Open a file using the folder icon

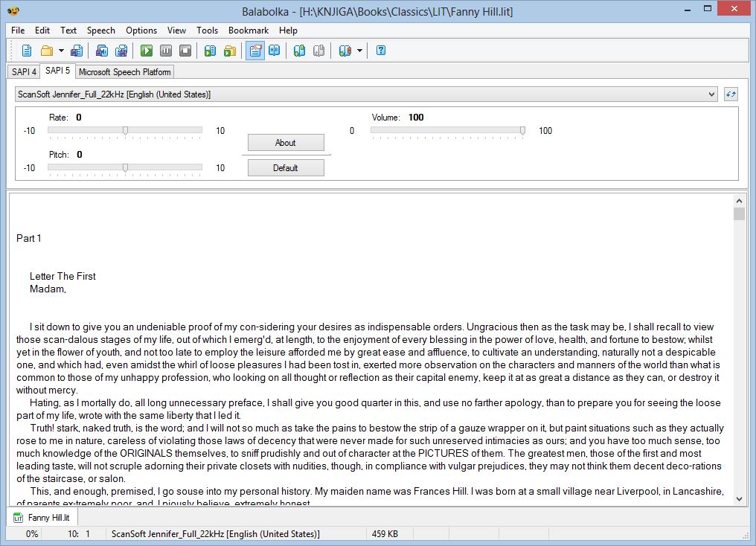coord(47,51)
